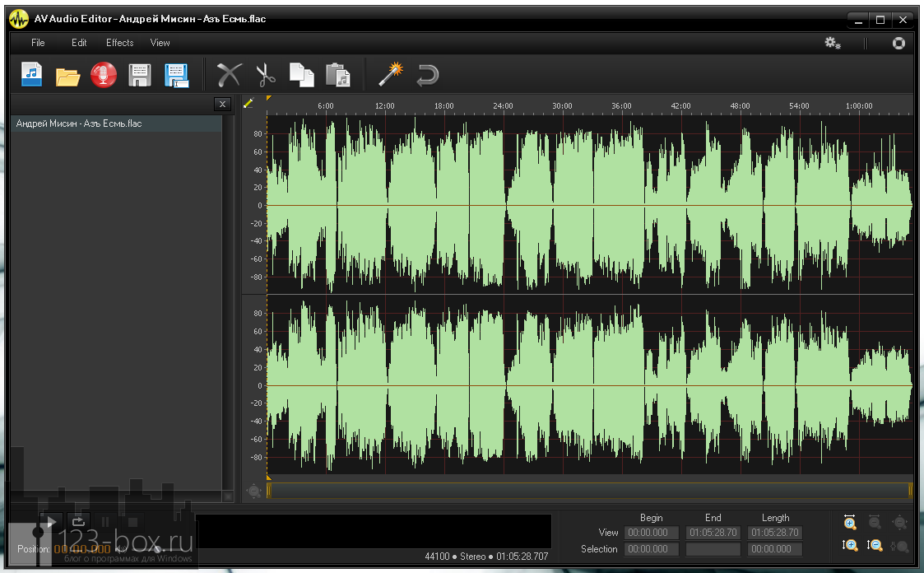
Task: Click the round help icon at top right
Action: (898, 43)
